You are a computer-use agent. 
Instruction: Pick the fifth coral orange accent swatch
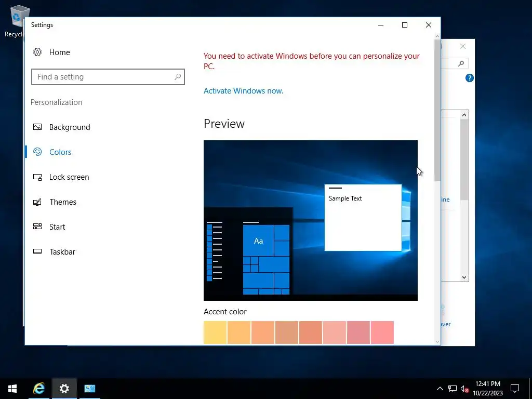(311, 332)
